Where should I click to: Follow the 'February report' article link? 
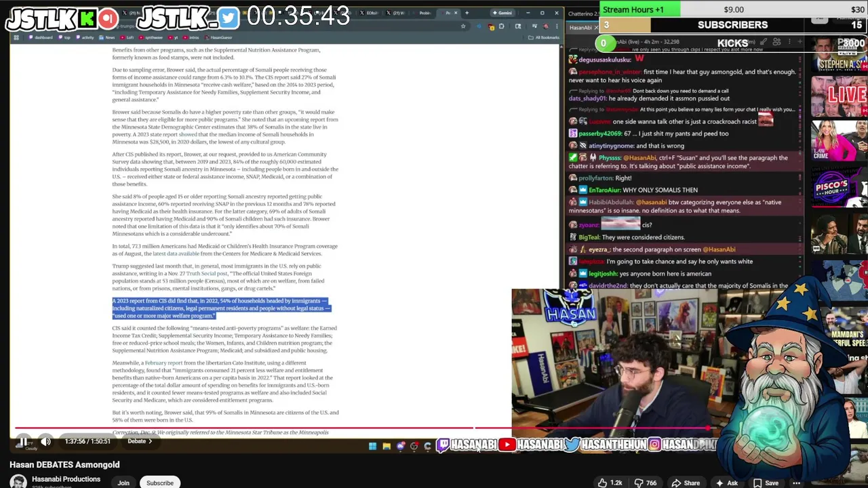click(x=163, y=363)
